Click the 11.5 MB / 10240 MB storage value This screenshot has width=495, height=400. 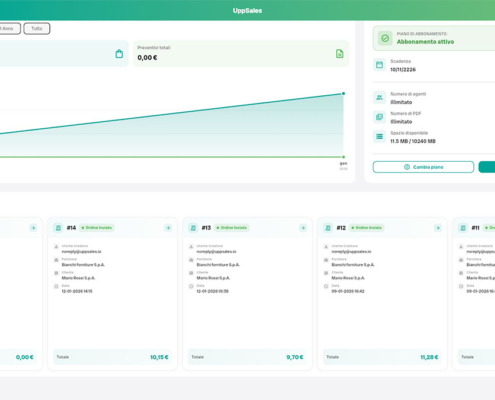coord(413,141)
